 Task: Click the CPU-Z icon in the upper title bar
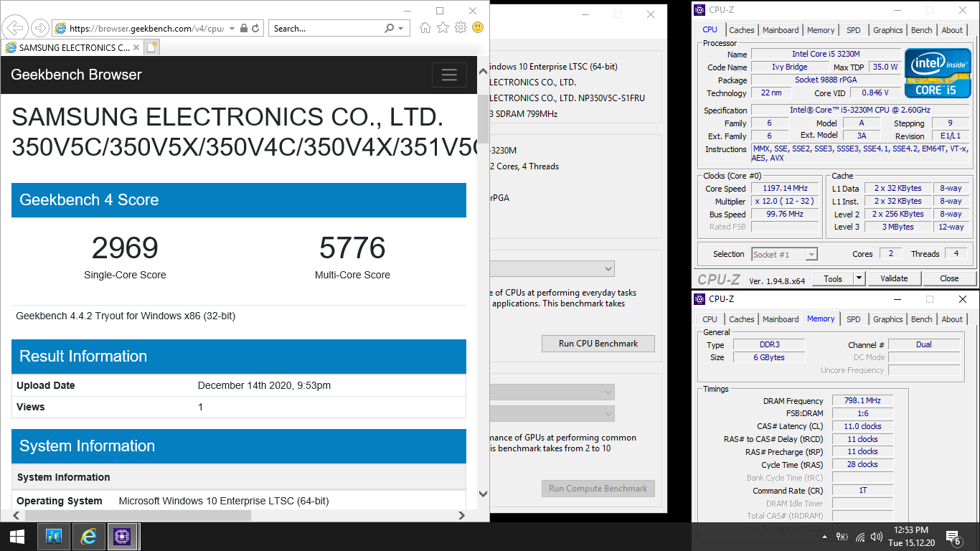pos(699,10)
